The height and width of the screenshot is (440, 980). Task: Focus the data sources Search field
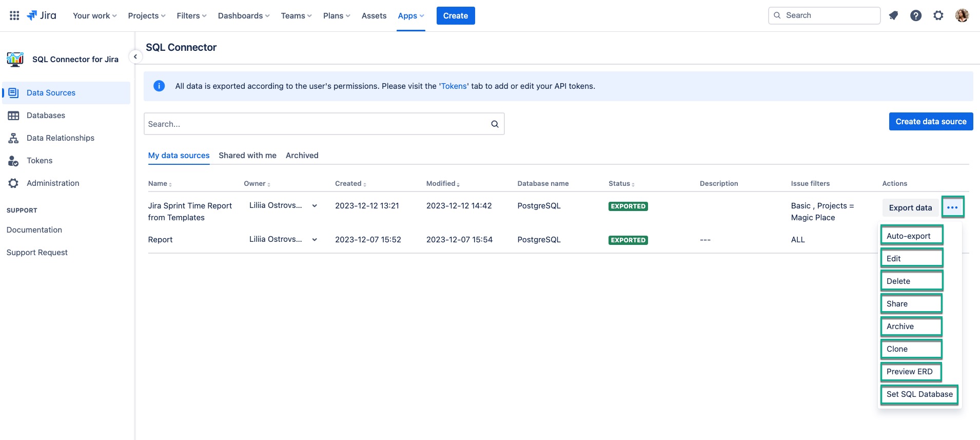point(316,124)
